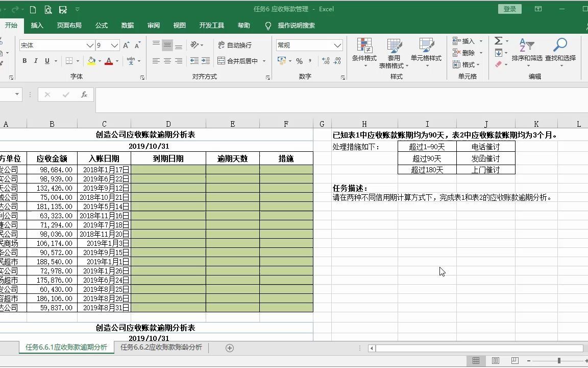588x368 pixels.
Task: Apply red font color
Action: [109, 61]
